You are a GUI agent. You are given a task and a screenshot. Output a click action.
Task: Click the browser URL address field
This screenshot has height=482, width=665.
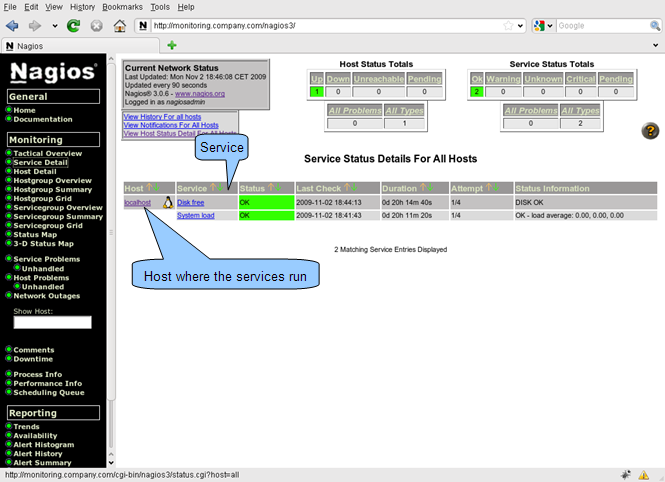pyautogui.click(x=327, y=26)
